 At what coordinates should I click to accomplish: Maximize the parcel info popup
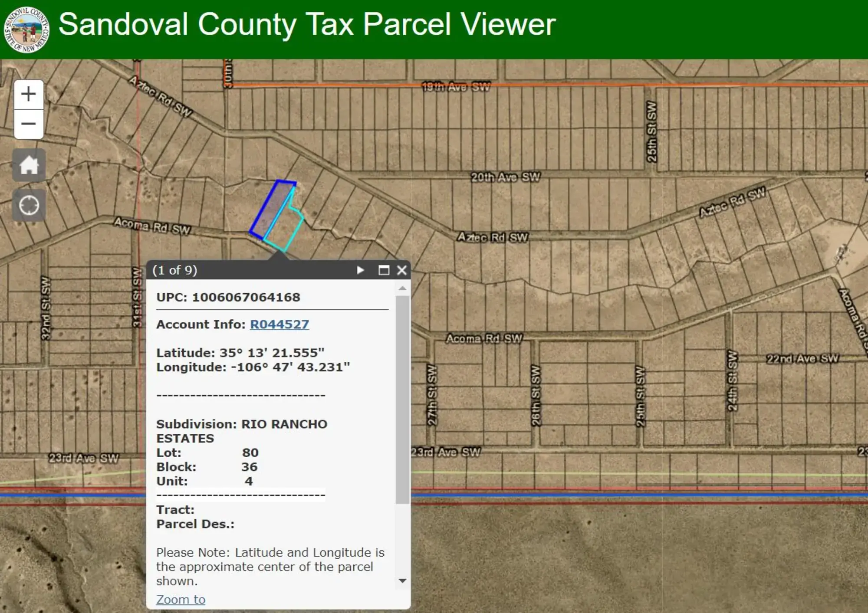384,270
